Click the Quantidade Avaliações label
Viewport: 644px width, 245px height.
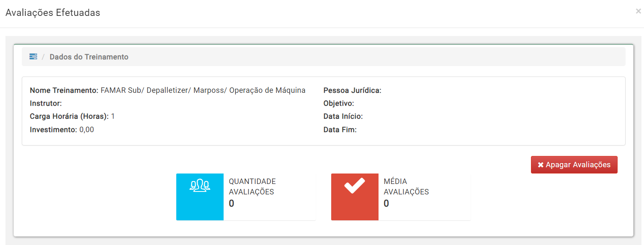(x=252, y=186)
